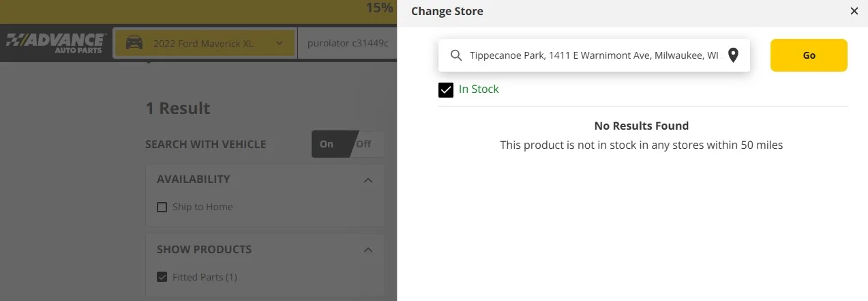Collapse the Show Products filter section
This screenshot has width=868, height=301.
click(x=368, y=250)
